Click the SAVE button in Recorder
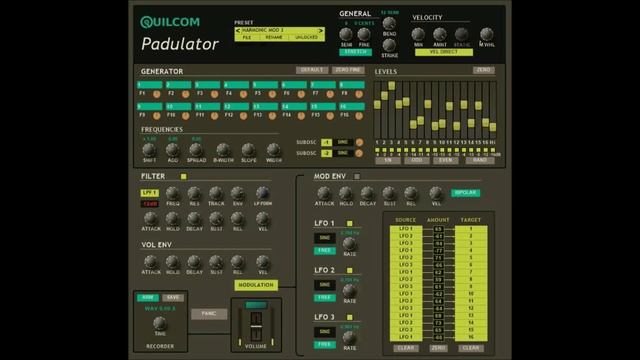Viewport: 640px width, 360px height. 173,298
